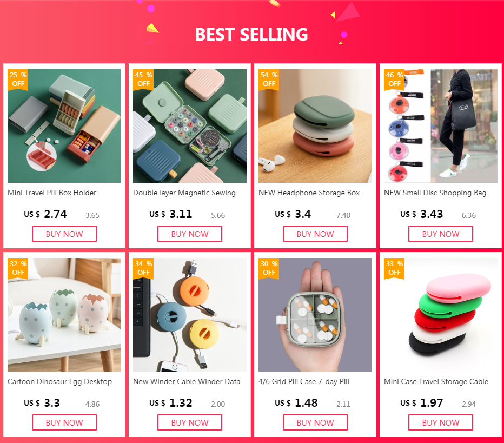
Task: Open the Mini Travel Pill Box product image
Action: tap(64, 126)
